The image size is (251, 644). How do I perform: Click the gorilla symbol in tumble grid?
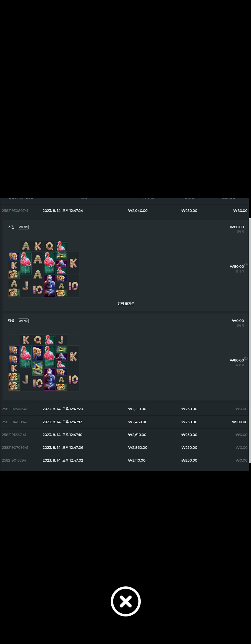[x=49, y=380]
